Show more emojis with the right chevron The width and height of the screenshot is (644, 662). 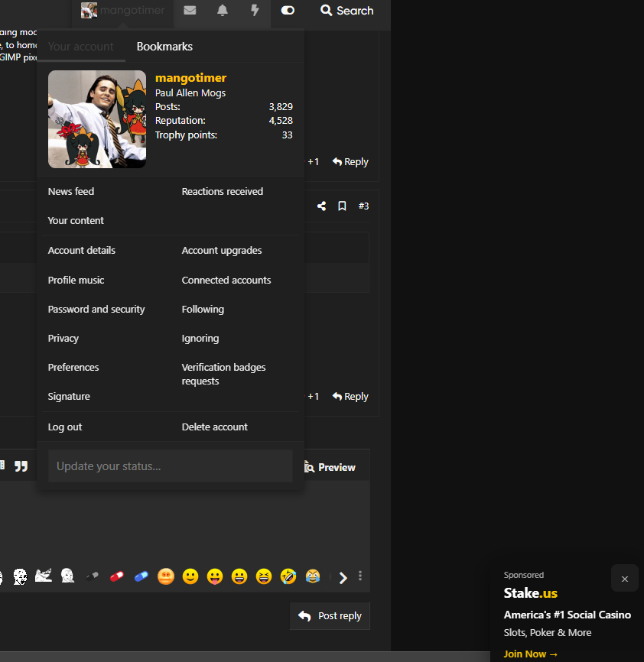(343, 578)
